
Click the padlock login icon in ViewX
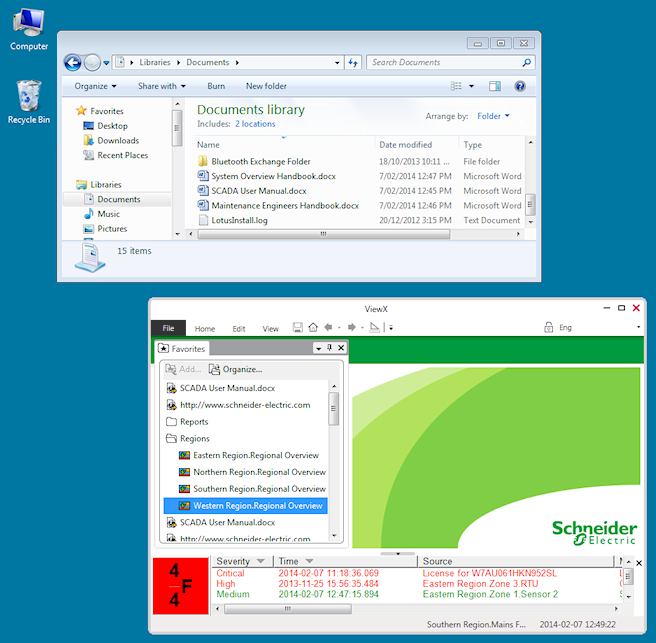[x=548, y=327]
